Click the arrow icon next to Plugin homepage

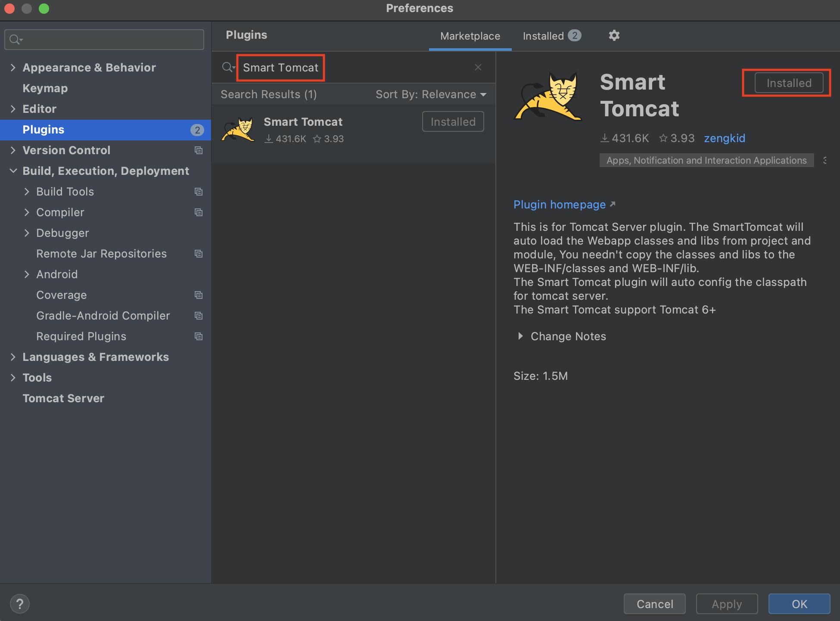coord(613,204)
